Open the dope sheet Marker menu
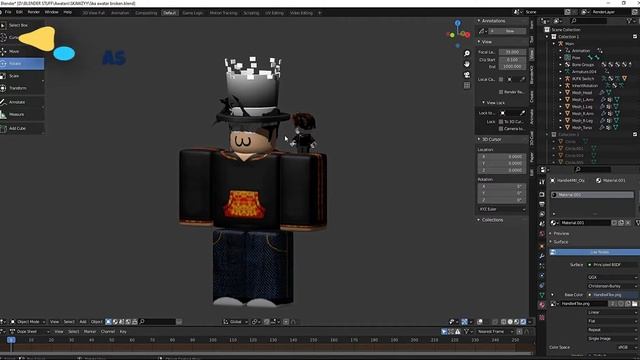Viewport: 640px width, 360px height. click(x=90, y=332)
